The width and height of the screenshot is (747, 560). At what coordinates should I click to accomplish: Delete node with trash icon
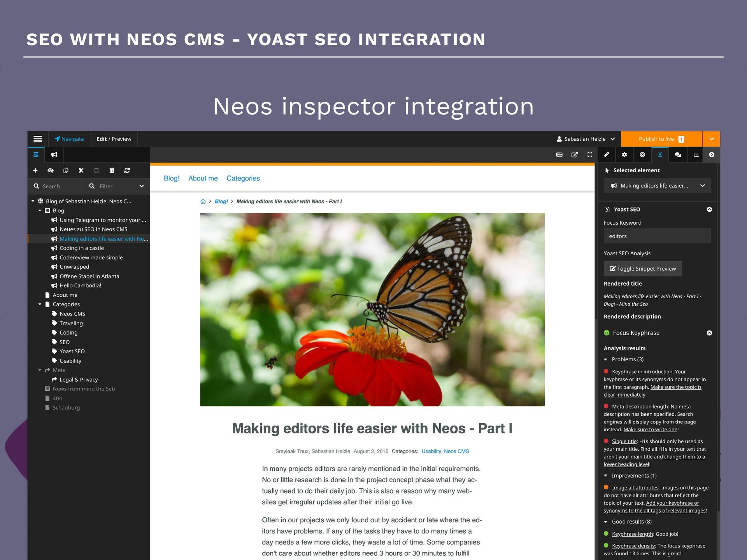[112, 170]
